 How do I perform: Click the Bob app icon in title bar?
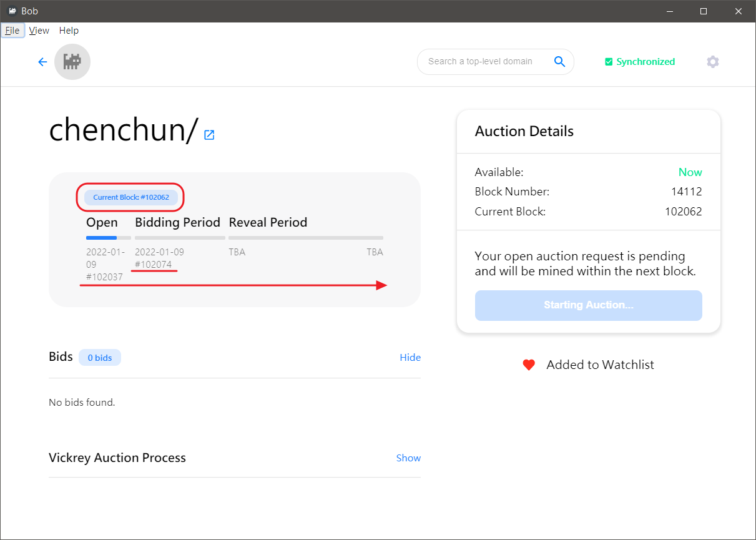tap(11, 11)
